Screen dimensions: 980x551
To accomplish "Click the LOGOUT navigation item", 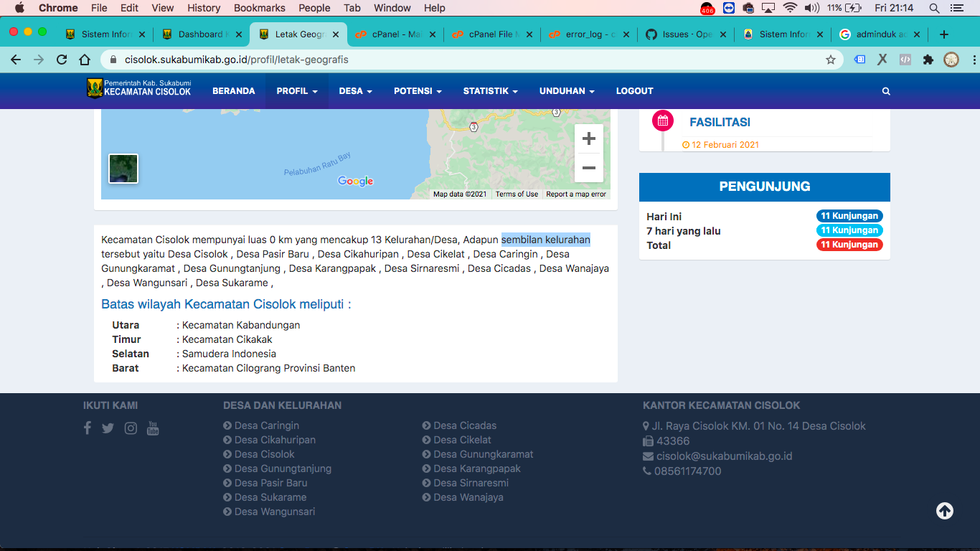I will (x=634, y=91).
